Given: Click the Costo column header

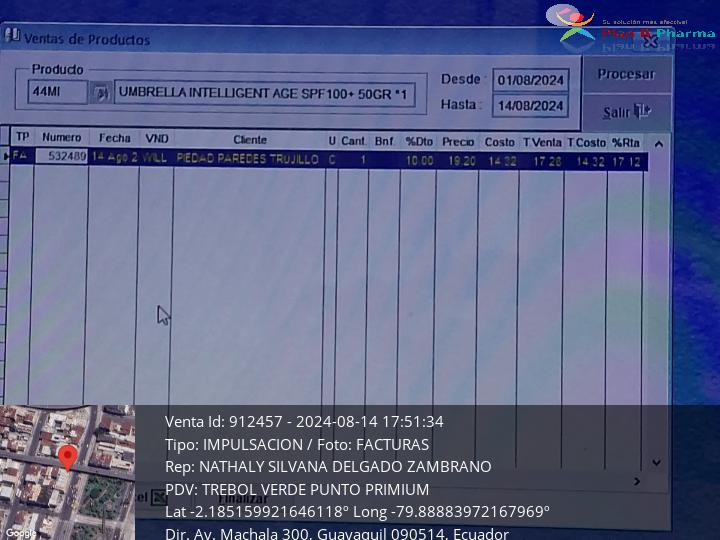Looking at the screenshot, I should (x=500, y=142).
